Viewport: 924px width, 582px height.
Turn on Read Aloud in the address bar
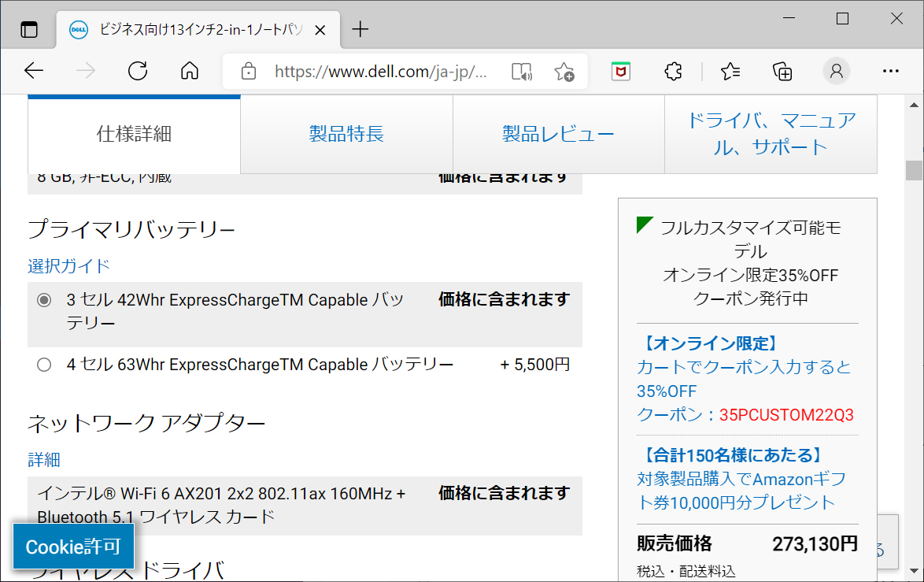pos(522,72)
